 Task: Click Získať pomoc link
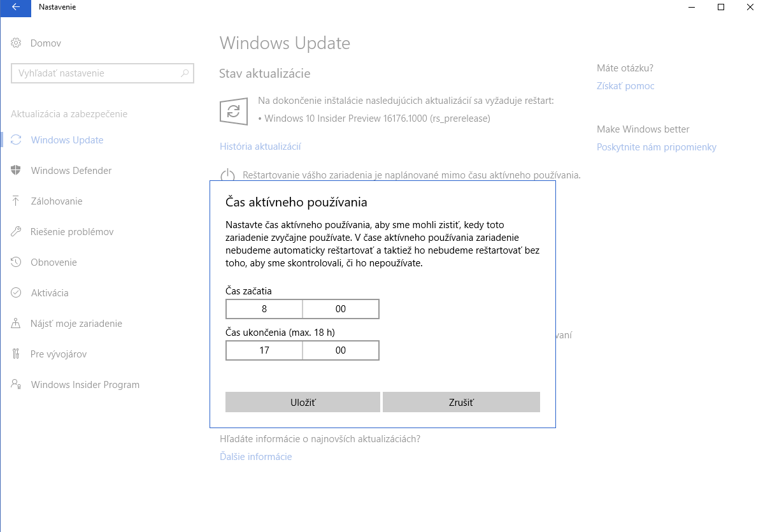click(x=625, y=86)
